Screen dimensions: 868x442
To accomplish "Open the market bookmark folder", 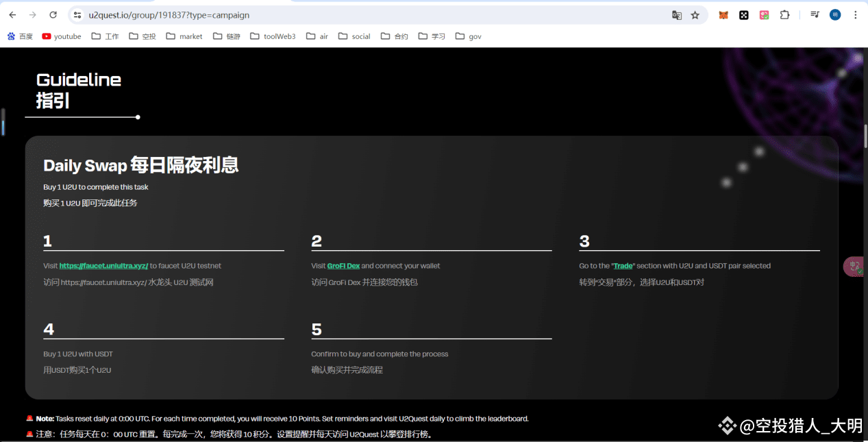I will click(184, 36).
